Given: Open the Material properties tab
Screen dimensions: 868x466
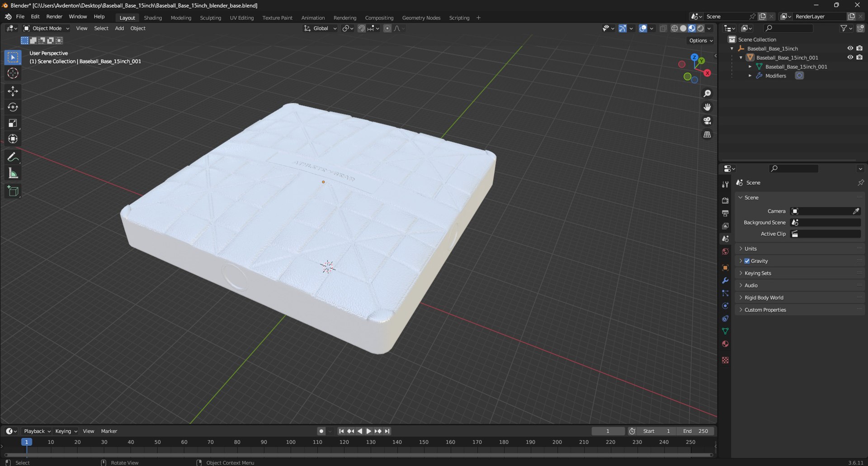Looking at the screenshot, I should point(725,344).
